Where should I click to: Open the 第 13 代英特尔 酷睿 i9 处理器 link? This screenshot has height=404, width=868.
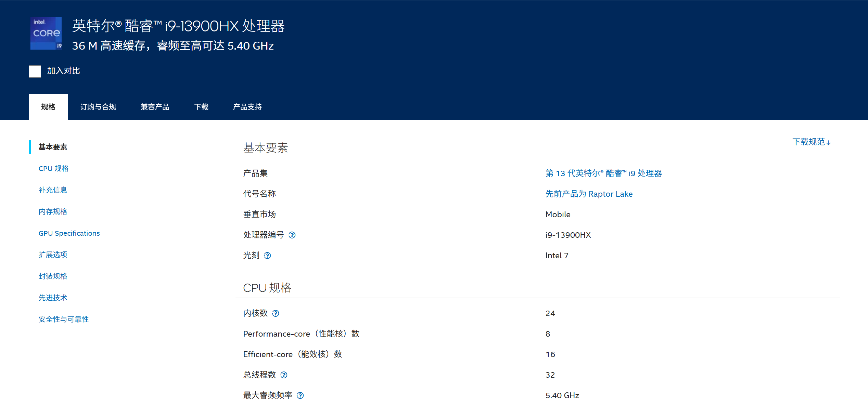point(603,173)
